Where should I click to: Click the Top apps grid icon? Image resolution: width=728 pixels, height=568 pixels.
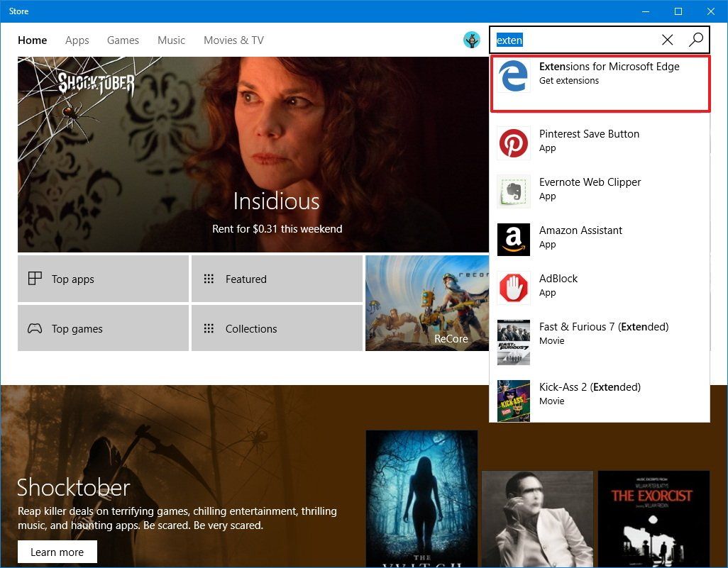(34, 279)
